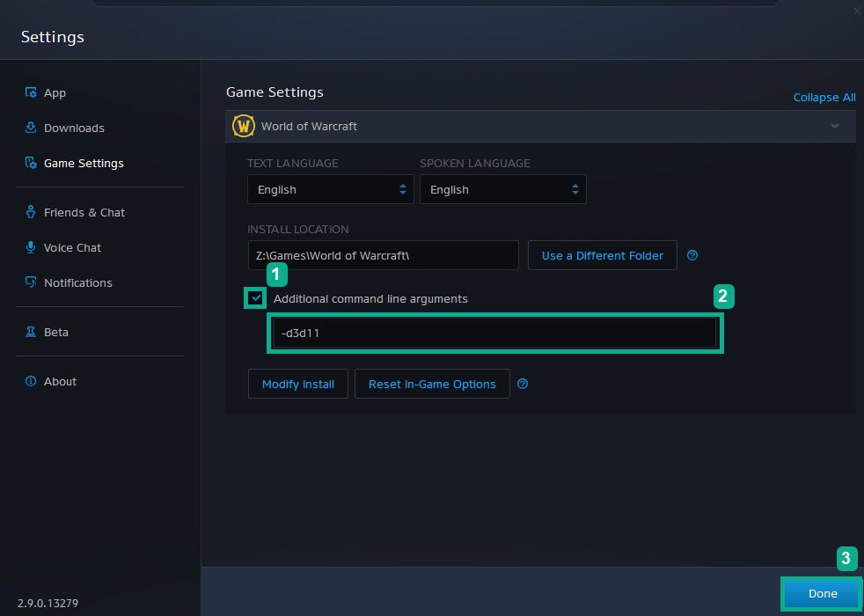Viewport: 864px width, 616px height.
Task: Click the version number 2.9.0.13279
Action: (x=48, y=603)
